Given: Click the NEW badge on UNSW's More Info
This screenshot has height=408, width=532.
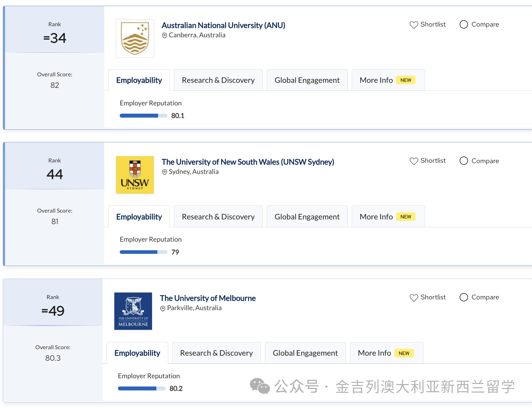Looking at the screenshot, I should click(406, 217).
